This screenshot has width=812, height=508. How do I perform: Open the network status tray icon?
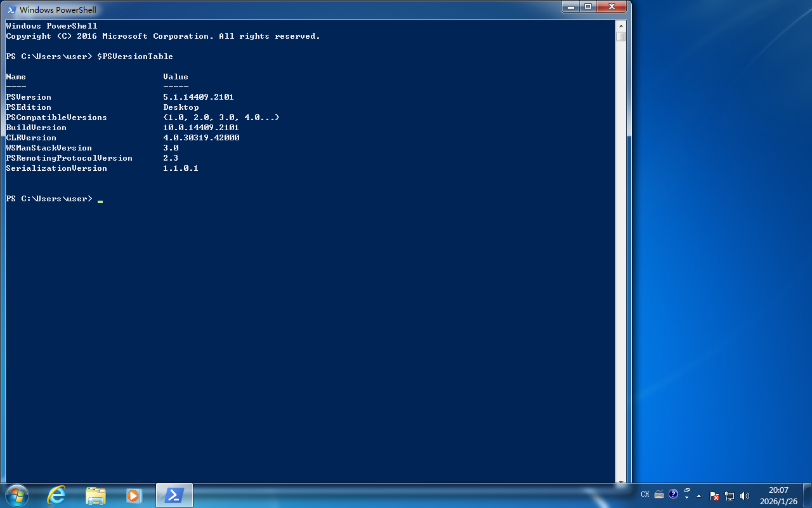click(730, 495)
